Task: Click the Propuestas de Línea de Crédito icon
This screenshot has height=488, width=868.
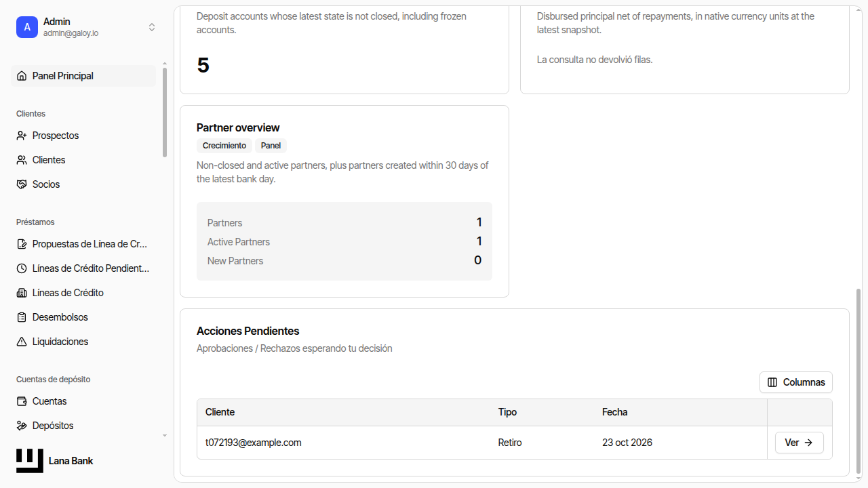Action: point(22,244)
